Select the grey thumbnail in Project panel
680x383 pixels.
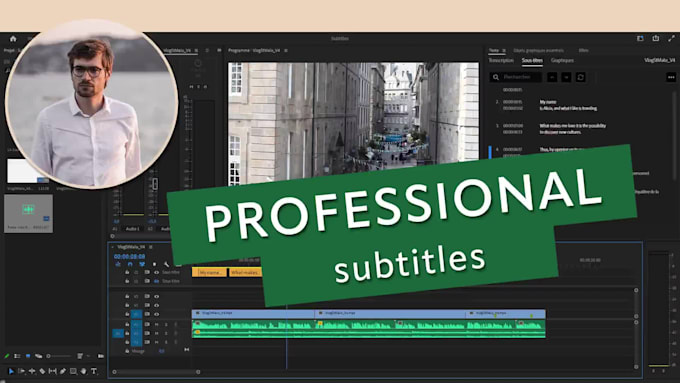click(29, 213)
